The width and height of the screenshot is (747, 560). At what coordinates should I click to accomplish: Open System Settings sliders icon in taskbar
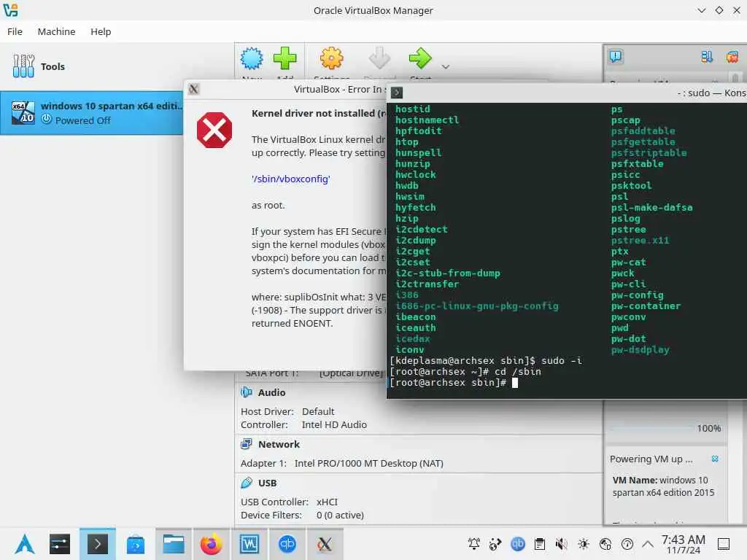coord(60,544)
